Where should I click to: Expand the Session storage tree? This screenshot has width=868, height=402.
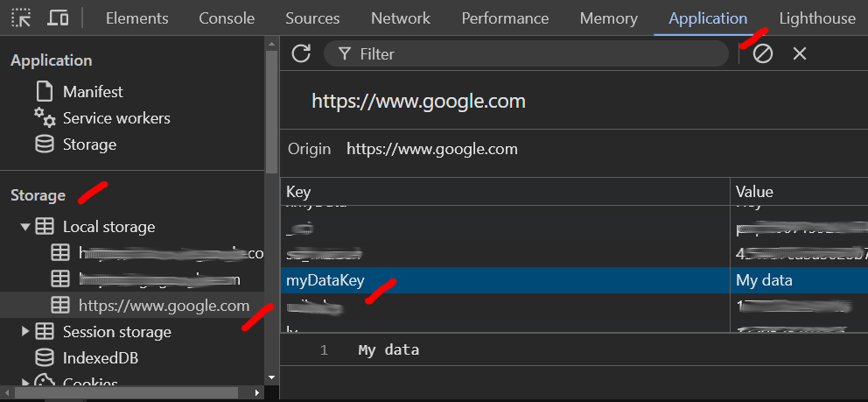24,332
